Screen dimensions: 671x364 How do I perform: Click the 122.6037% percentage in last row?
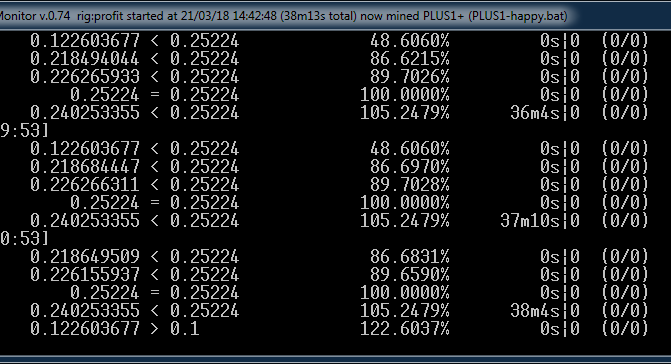click(x=404, y=328)
